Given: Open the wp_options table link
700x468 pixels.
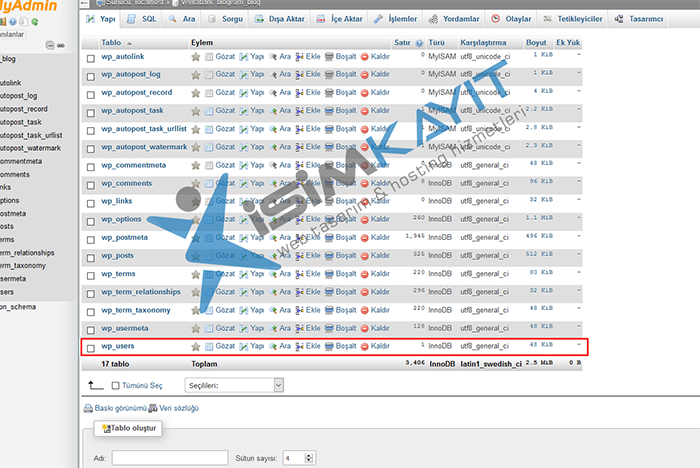Looking at the screenshot, I should tap(121, 219).
